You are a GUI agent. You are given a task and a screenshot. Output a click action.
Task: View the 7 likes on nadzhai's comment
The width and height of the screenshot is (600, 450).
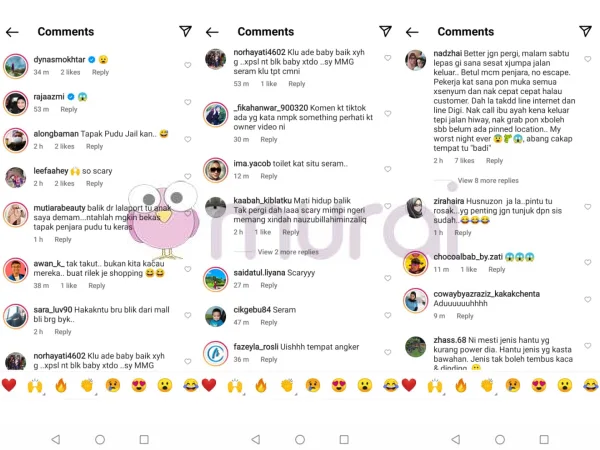pos(464,161)
